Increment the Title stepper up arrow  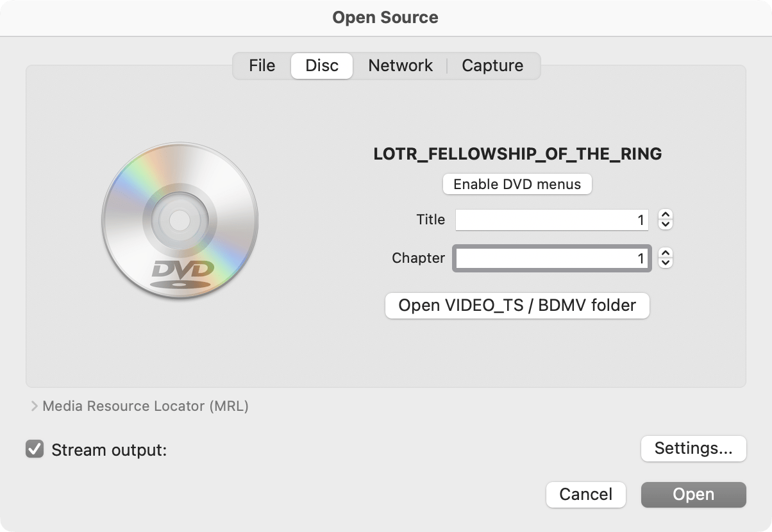coord(666,215)
